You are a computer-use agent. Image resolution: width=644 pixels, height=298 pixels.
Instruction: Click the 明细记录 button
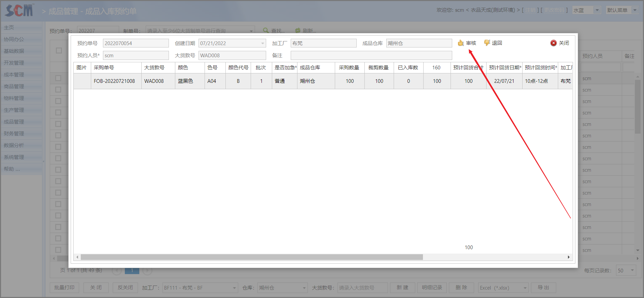pyautogui.click(x=432, y=288)
